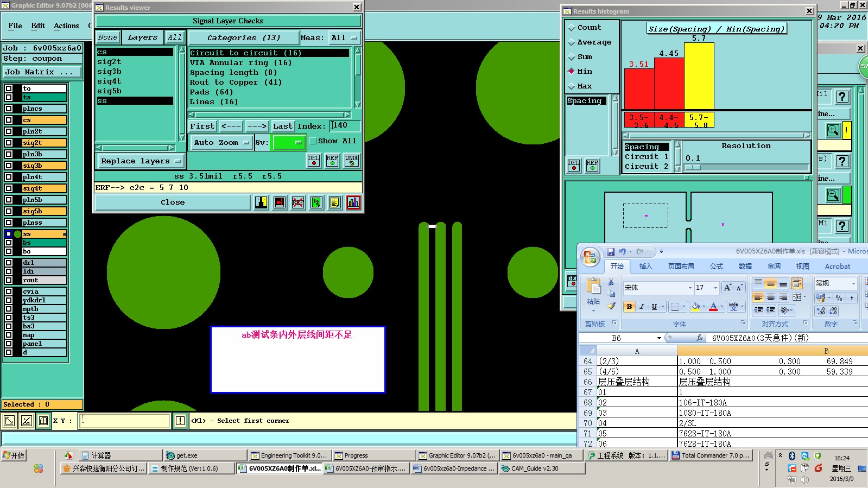The height and width of the screenshot is (488, 868).
Task: Select the Count option in histogram
Action: tap(584, 28)
